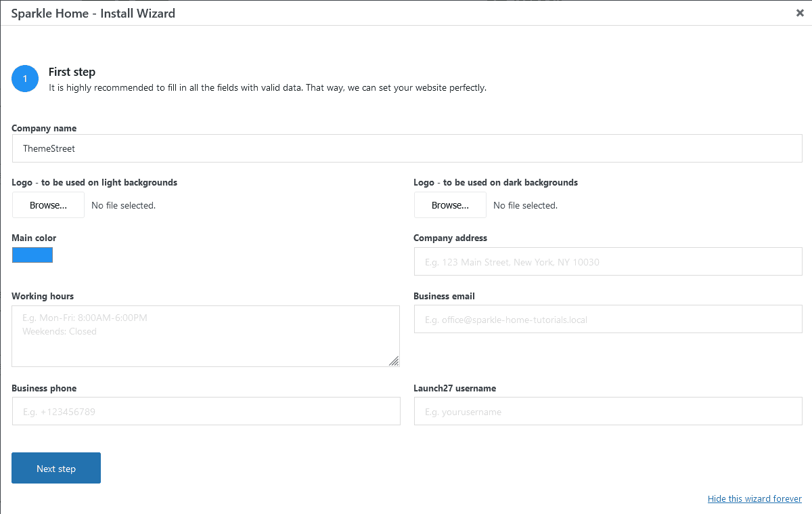Click inside the Company address field
Viewport: 812px width, 514px height.
(607, 261)
